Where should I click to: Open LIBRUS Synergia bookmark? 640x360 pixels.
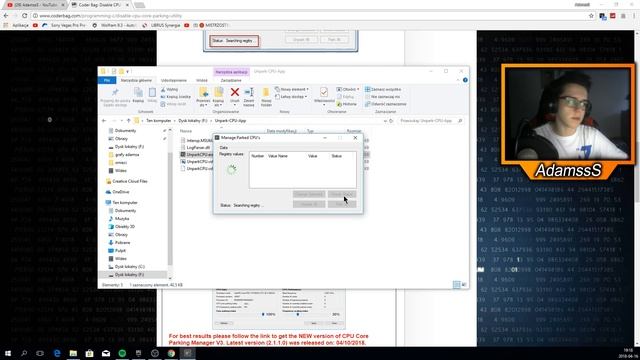click(162, 25)
